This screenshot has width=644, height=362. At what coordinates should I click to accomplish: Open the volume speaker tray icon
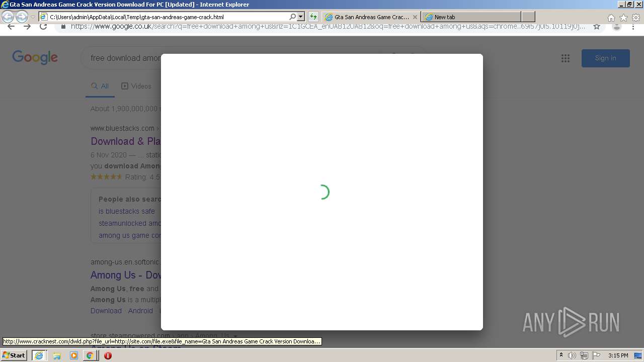pyautogui.click(x=572, y=355)
